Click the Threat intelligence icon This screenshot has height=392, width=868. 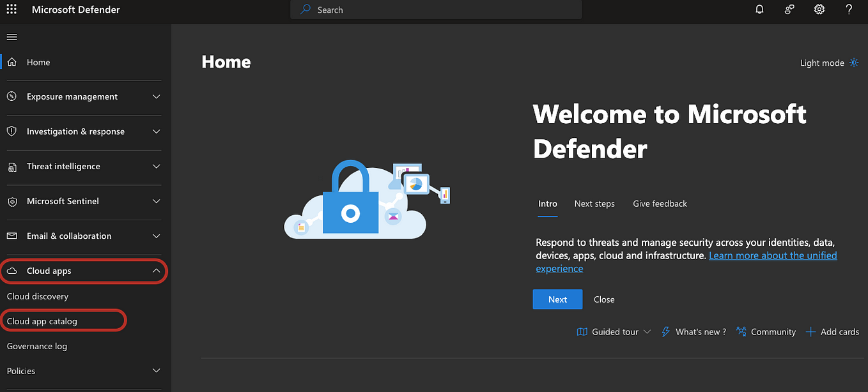click(12, 166)
